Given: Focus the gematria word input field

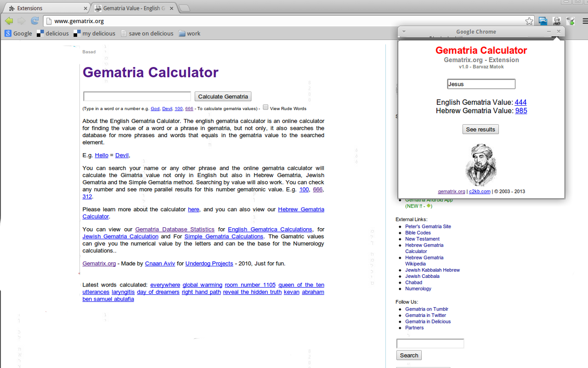Looking at the screenshot, I should click(x=137, y=96).
